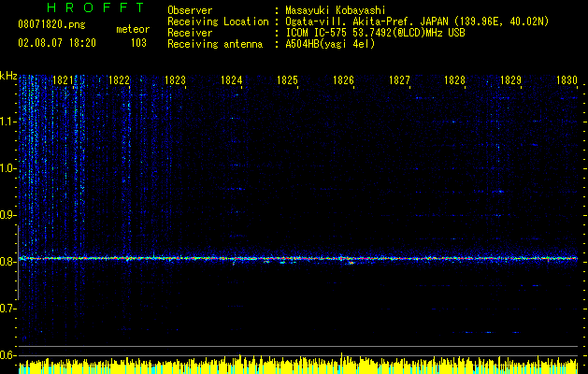Viewport: 588px width, 374px height.
Task: Click the HROFFT title text
Action: [x=95, y=7]
